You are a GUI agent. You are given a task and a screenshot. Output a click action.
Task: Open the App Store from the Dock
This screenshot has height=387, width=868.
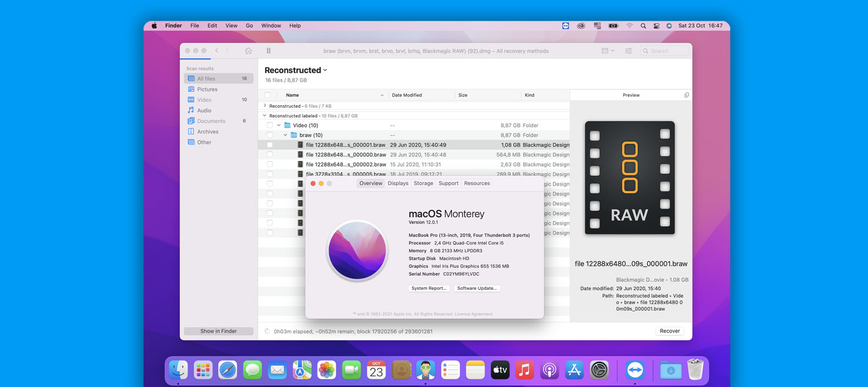point(574,370)
